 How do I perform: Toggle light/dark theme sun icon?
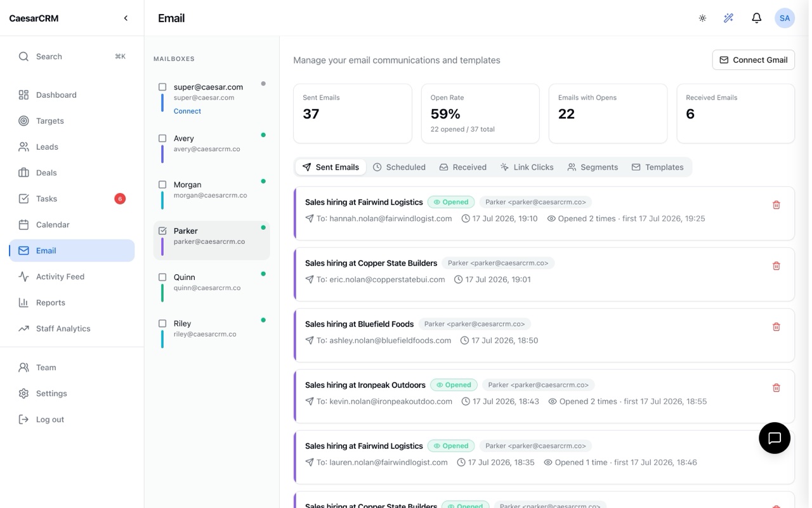click(702, 18)
